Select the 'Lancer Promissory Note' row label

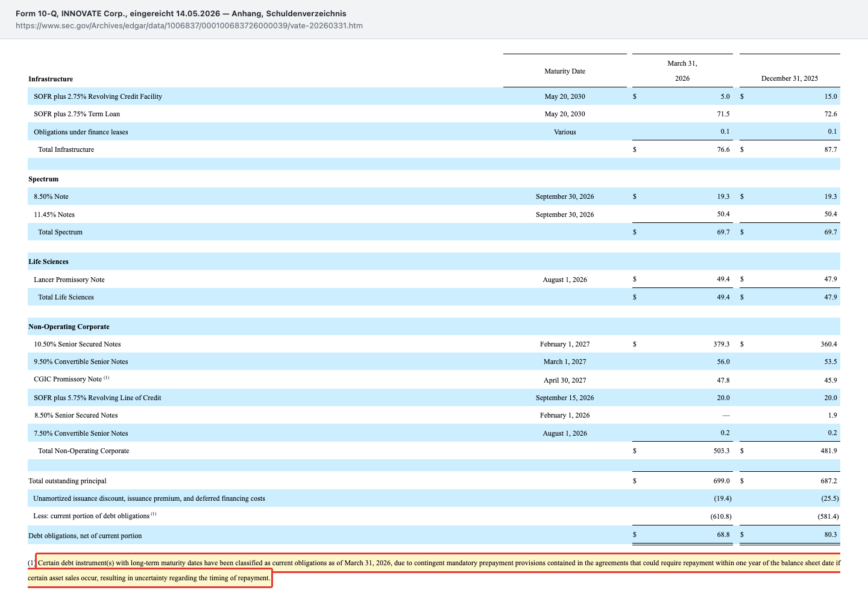(x=69, y=280)
